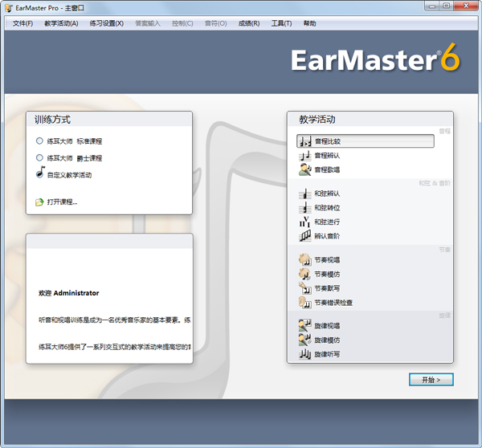Click the 和弦进行 chord progression icon

coord(305,222)
